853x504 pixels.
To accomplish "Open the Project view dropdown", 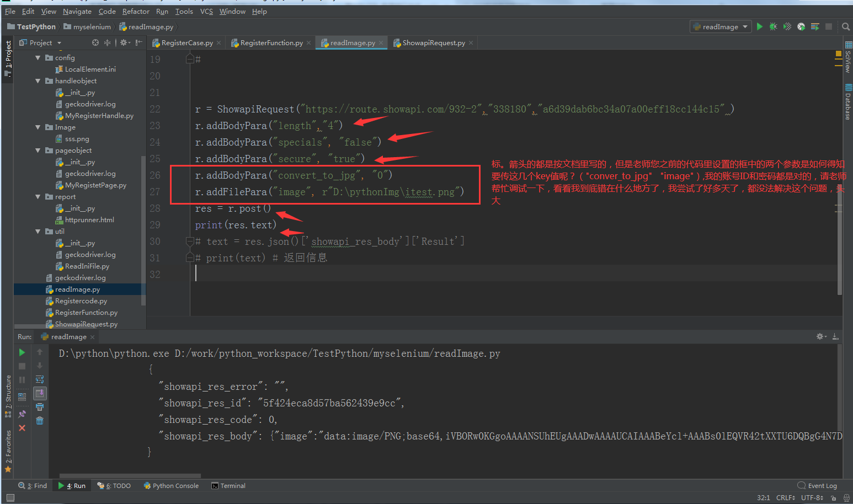I will click(40, 42).
